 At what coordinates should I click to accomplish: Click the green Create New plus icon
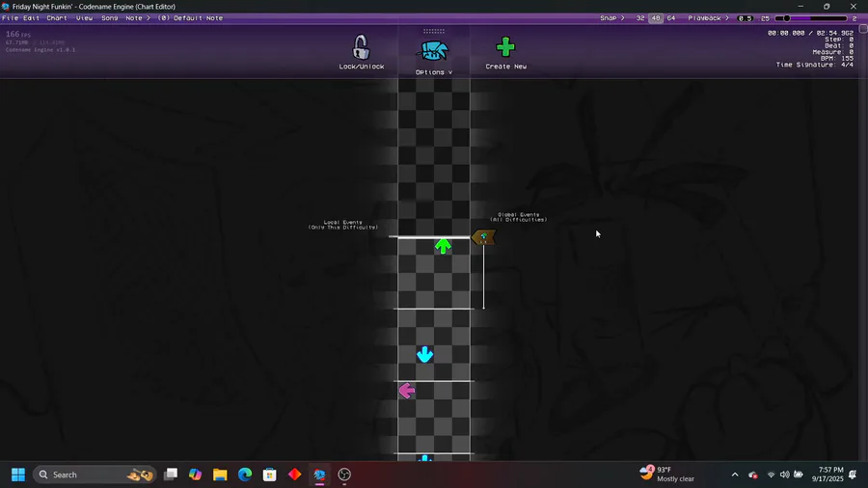coord(505,47)
